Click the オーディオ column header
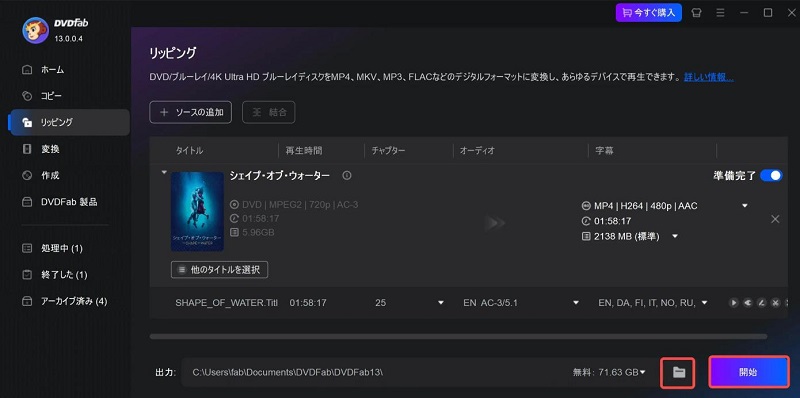 click(x=477, y=151)
